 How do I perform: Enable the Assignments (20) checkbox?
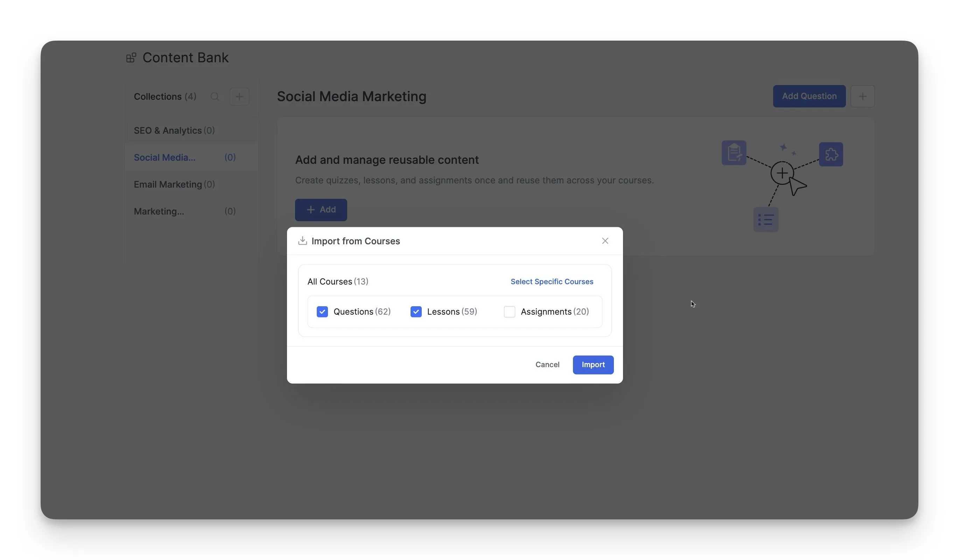(509, 311)
